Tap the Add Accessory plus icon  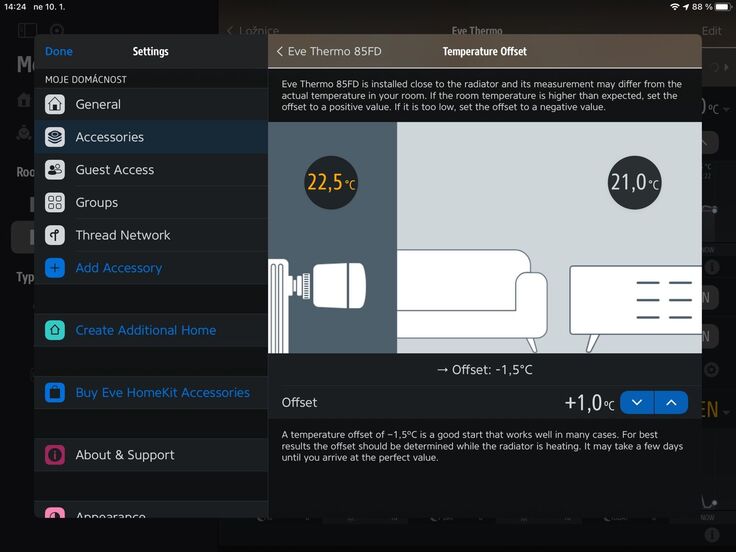click(55, 268)
